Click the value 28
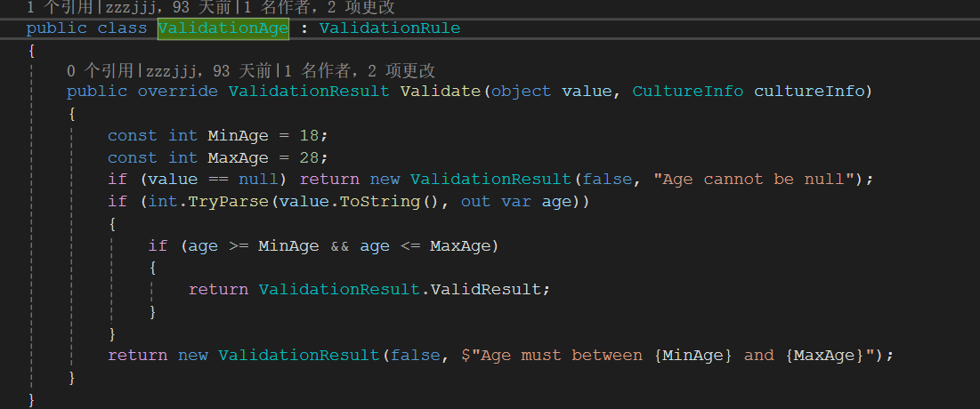 pyautogui.click(x=309, y=157)
